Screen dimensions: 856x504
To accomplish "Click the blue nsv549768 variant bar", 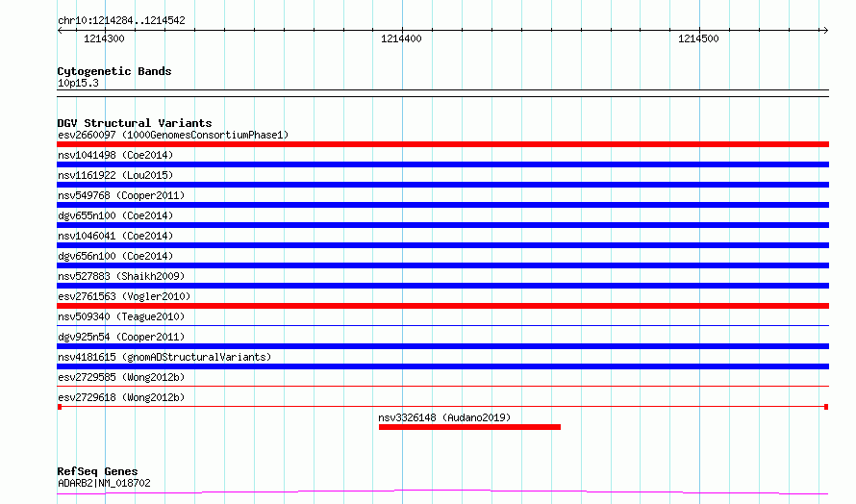I will point(442,205).
